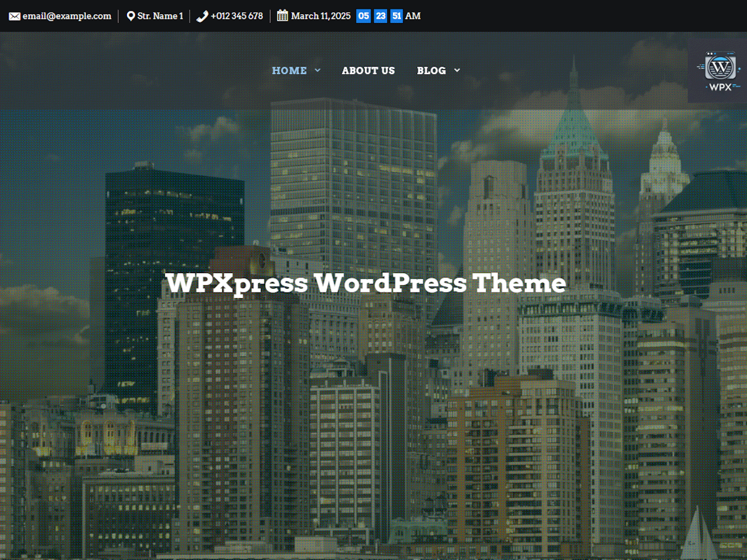Expand the BLOG dropdown arrow
Viewport: 747px width, 560px height.
457,70
